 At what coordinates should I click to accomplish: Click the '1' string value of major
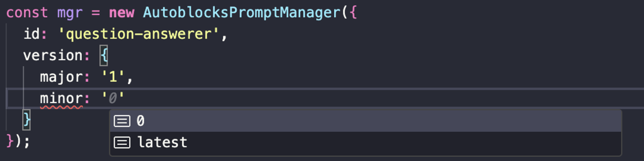point(113,77)
